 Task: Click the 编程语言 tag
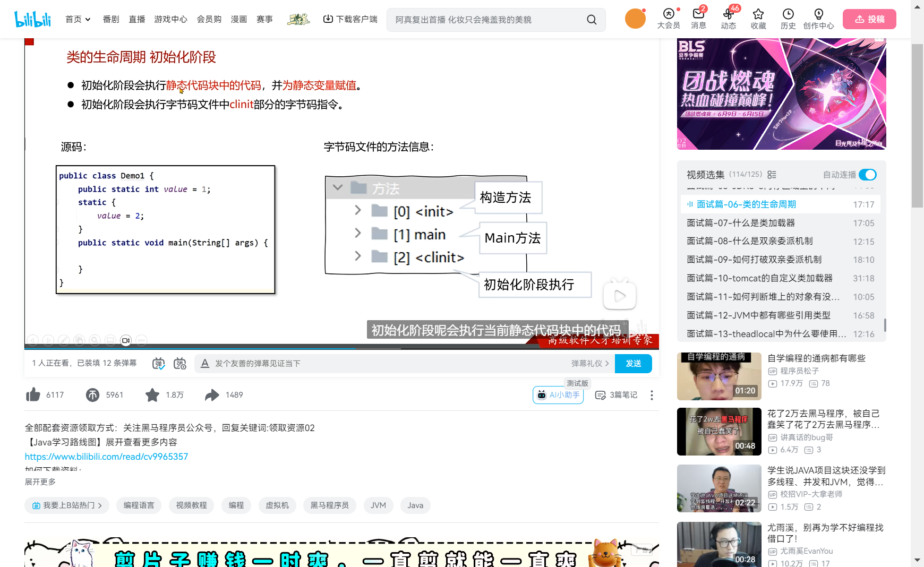pyautogui.click(x=139, y=505)
